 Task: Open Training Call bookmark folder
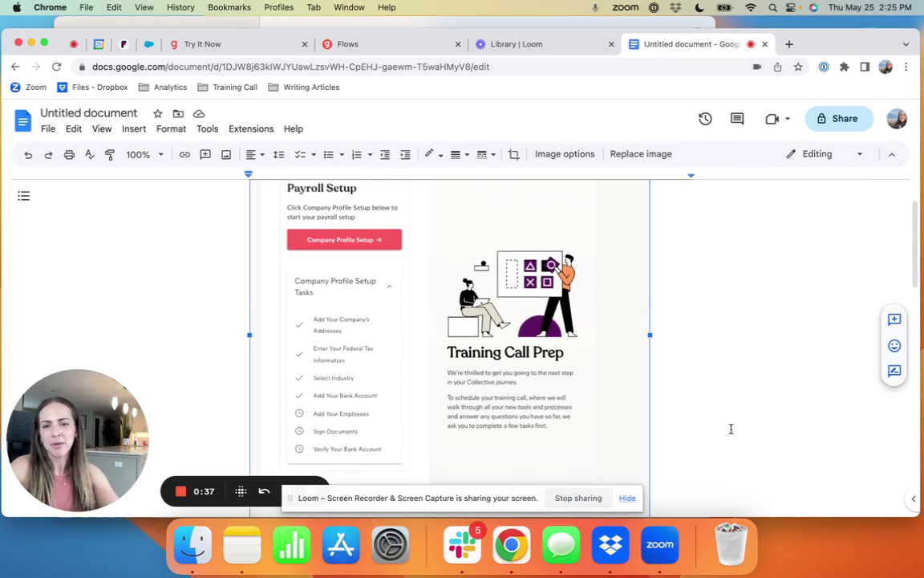click(228, 88)
